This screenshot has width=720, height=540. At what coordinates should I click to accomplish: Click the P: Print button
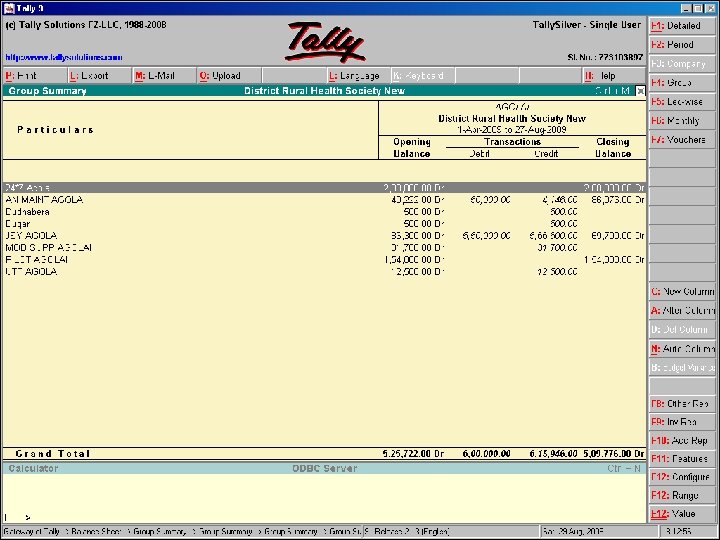[35, 76]
